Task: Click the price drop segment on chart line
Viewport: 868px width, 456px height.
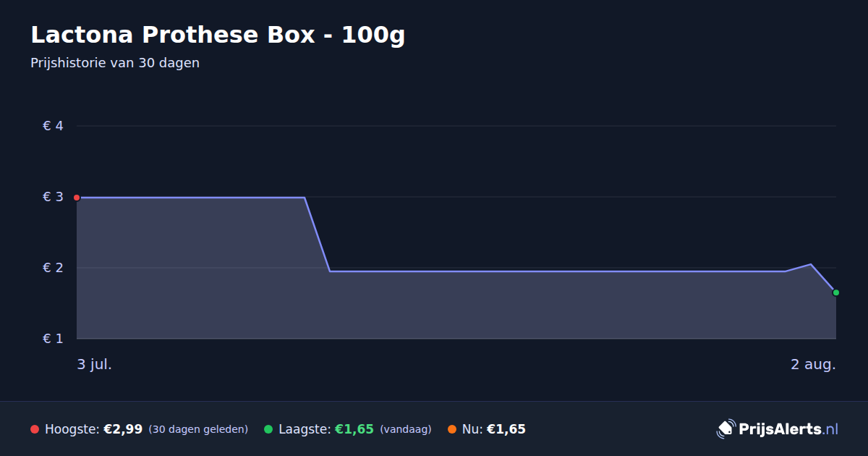Action: coord(317,234)
